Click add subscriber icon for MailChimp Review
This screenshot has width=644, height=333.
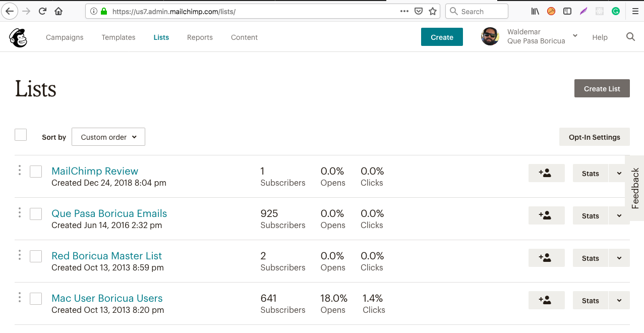[x=546, y=173]
